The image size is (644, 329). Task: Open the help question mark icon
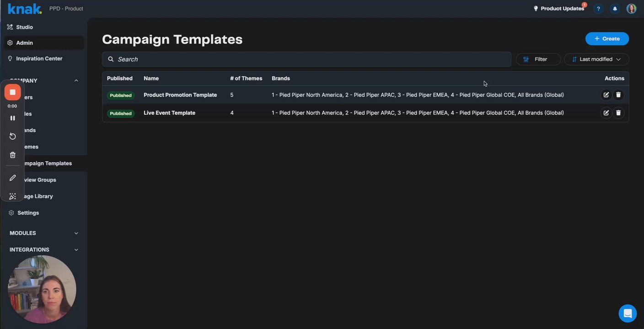pos(598,9)
